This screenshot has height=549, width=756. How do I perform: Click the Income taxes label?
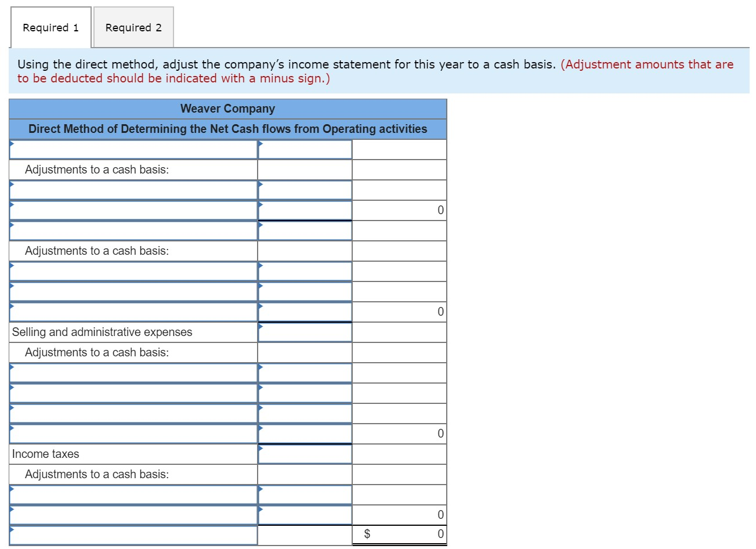(45, 454)
